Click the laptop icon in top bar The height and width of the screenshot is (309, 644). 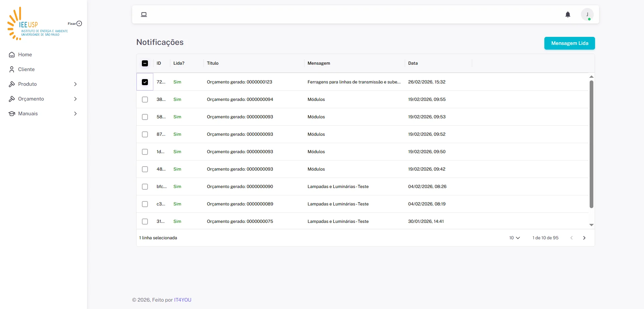pyautogui.click(x=144, y=14)
